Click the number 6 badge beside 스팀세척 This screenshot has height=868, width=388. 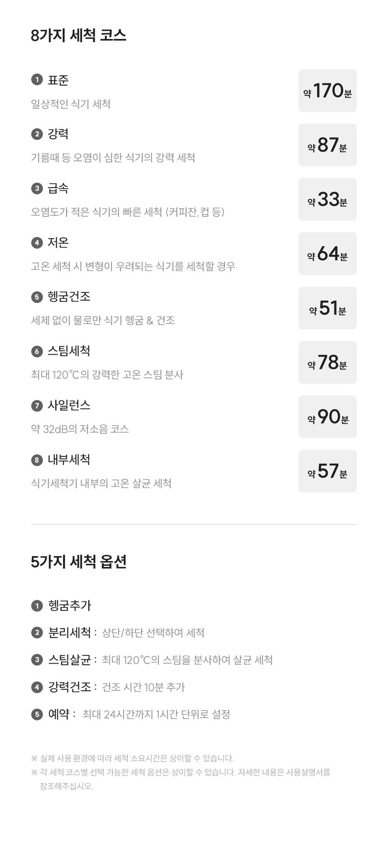point(37,351)
